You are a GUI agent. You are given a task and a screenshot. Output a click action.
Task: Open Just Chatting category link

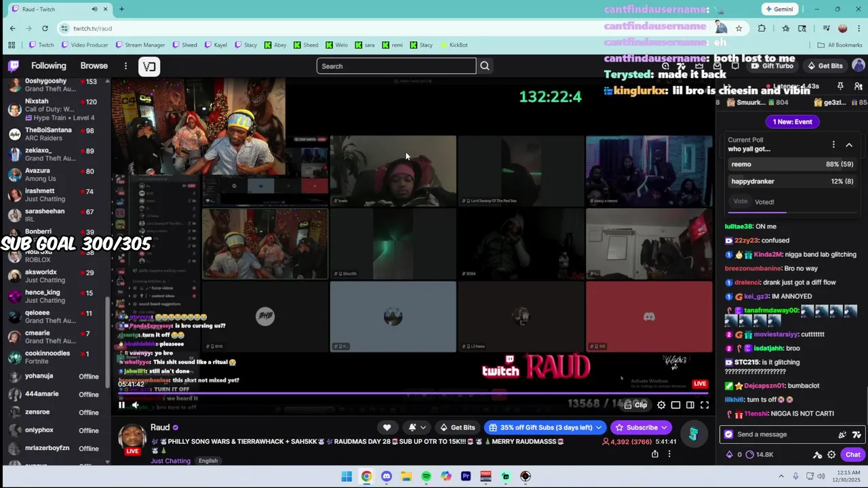pos(170,461)
